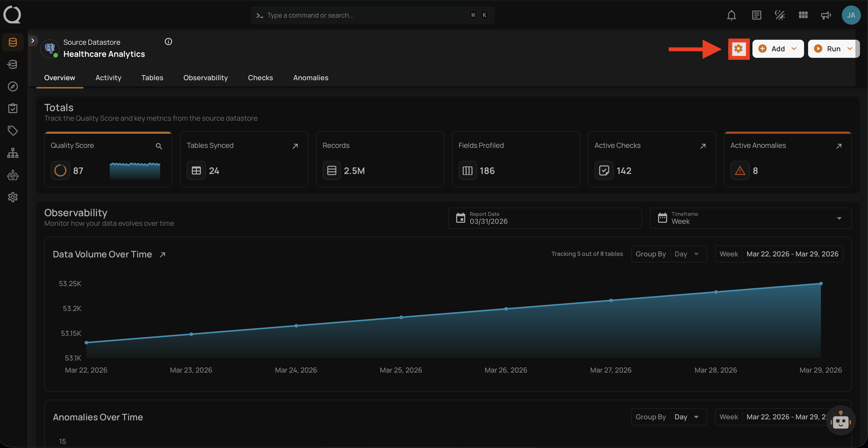This screenshot has width=868, height=448.
Task: Expand the collapsed sidebar chevron
Action: click(x=33, y=41)
